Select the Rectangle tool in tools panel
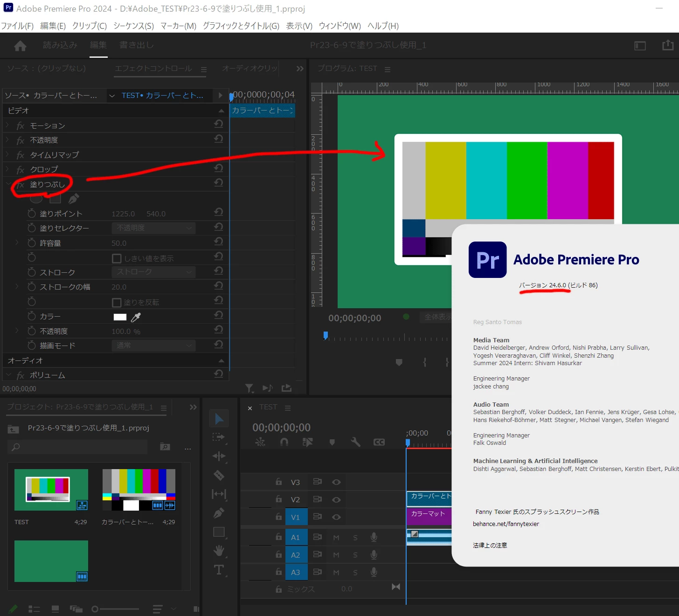 [x=219, y=532]
